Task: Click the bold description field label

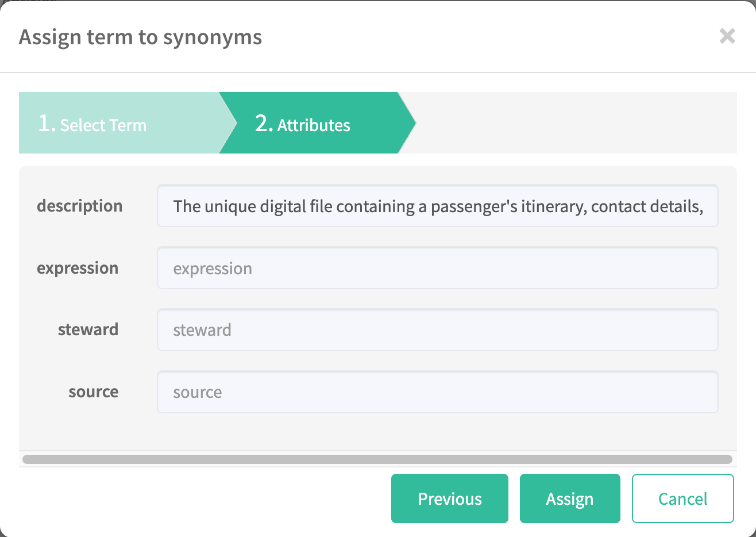Action: pyautogui.click(x=80, y=206)
